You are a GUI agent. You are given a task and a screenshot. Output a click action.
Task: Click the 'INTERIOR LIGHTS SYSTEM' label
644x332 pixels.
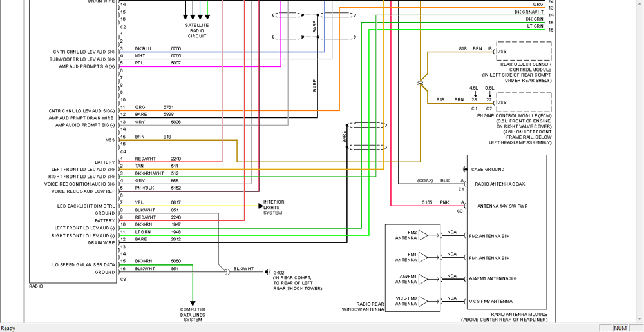pyautogui.click(x=274, y=208)
